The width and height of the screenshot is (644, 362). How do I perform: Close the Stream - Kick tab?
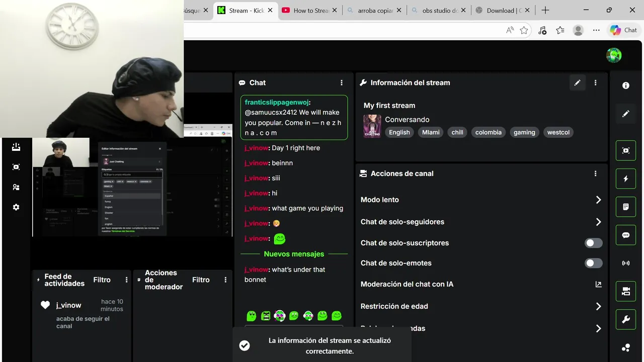click(x=270, y=11)
